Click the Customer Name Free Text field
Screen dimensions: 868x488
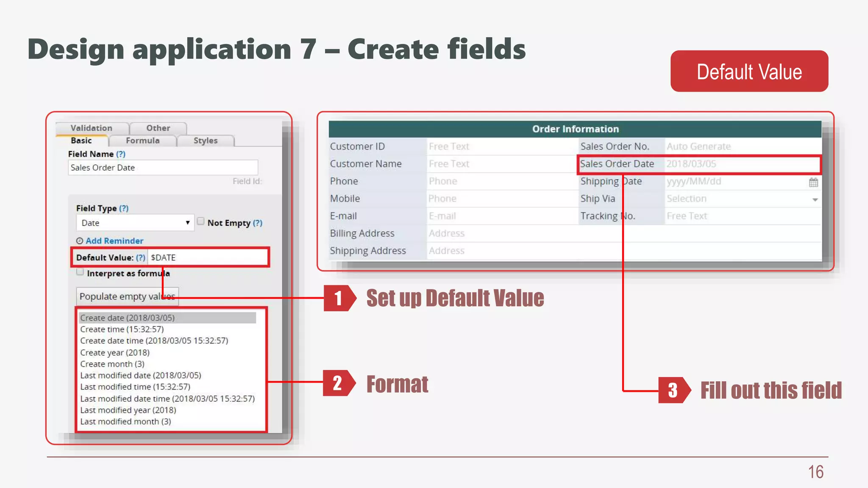pos(502,164)
